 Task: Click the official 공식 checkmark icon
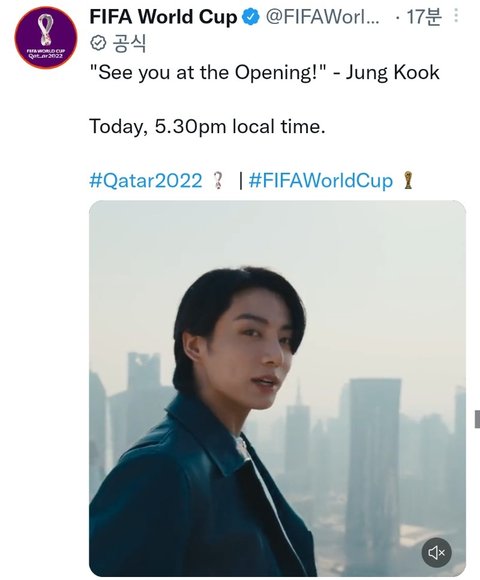tap(98, 44)
